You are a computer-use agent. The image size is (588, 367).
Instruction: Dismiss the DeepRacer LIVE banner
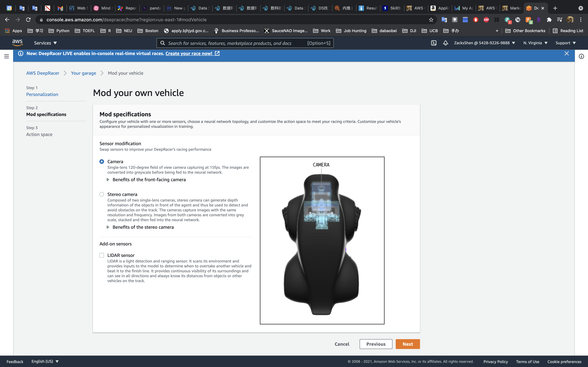566,53
